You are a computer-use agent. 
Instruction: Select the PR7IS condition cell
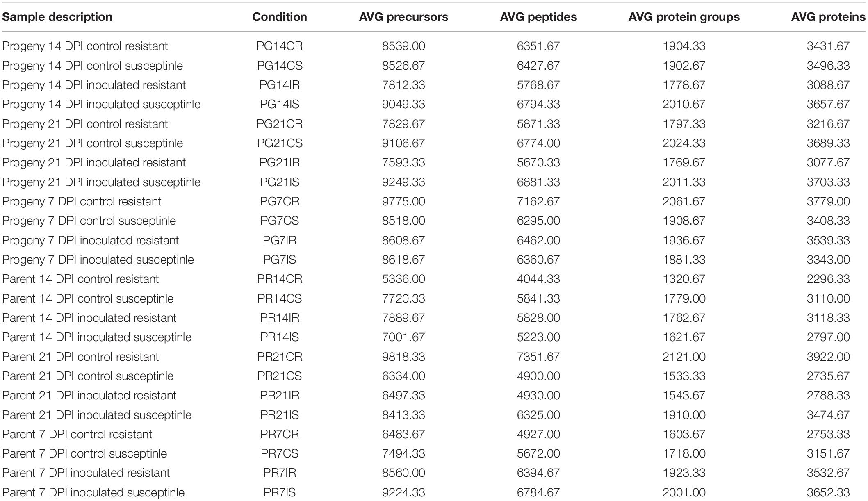[280, 492]
